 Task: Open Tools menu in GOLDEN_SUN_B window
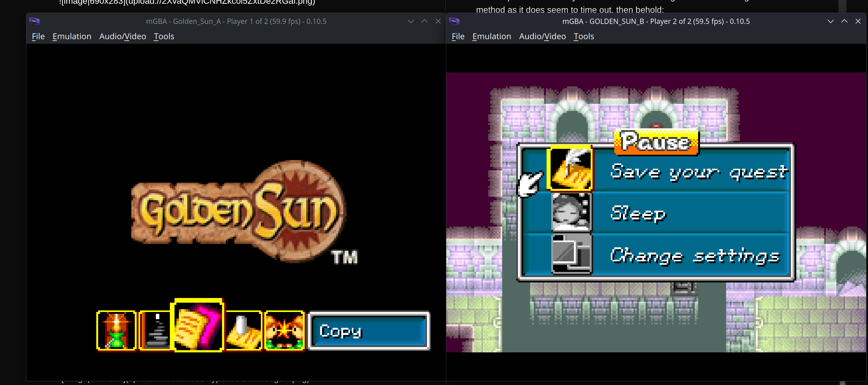[x=584, y=36]
